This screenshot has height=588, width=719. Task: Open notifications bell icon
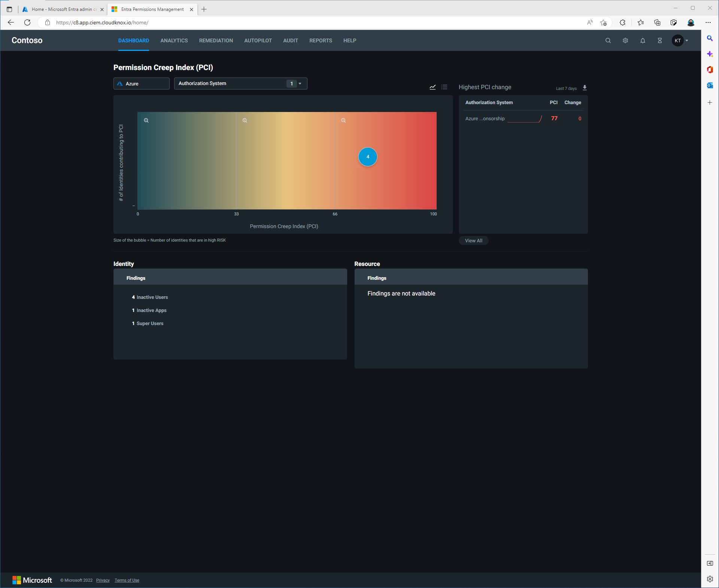(x=643, y=40)
